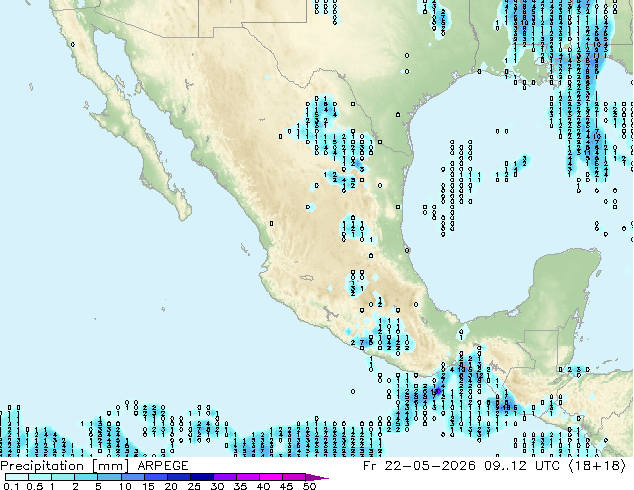Viewport: 634px width, 490px height.
Task: Click the '09..12 UTC' time range text
Action: (x=522, y=466)
